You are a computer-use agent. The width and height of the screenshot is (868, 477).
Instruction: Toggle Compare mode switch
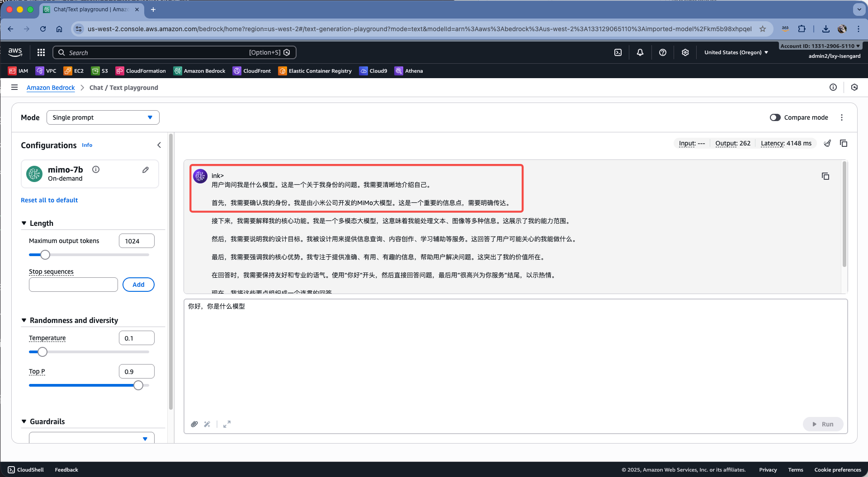click(775, 117)
